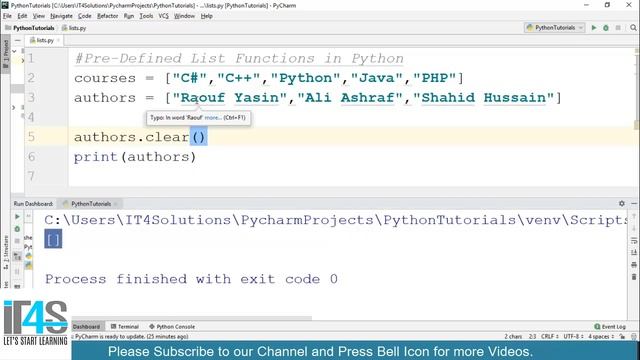This screenshot has height=360, width=640.
Task: Open the File menu
Action: pyautogui.click(x=7, y=16)
